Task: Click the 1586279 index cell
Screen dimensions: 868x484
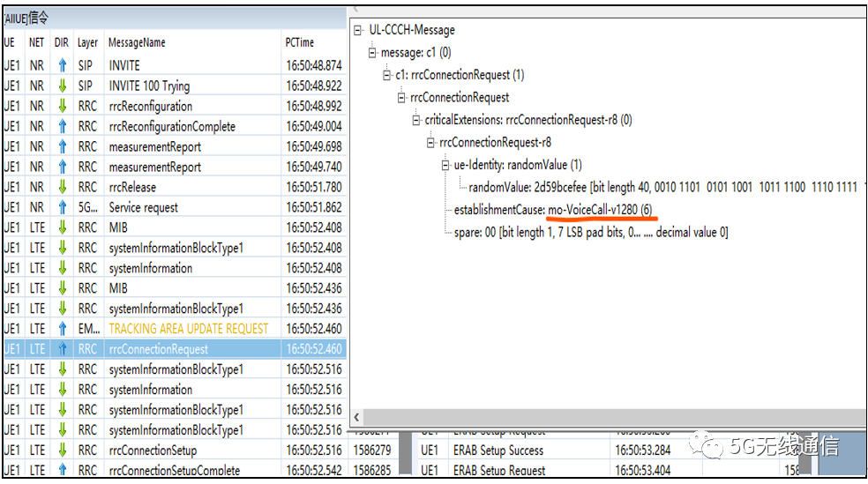Action: (372, 450)
